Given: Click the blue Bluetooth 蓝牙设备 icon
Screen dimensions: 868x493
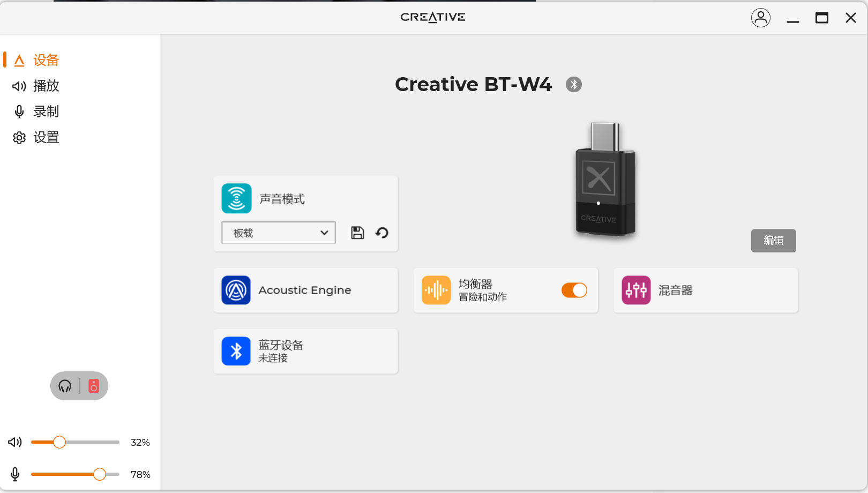Looking at the screenshot, I should click(x=236, y=351).
